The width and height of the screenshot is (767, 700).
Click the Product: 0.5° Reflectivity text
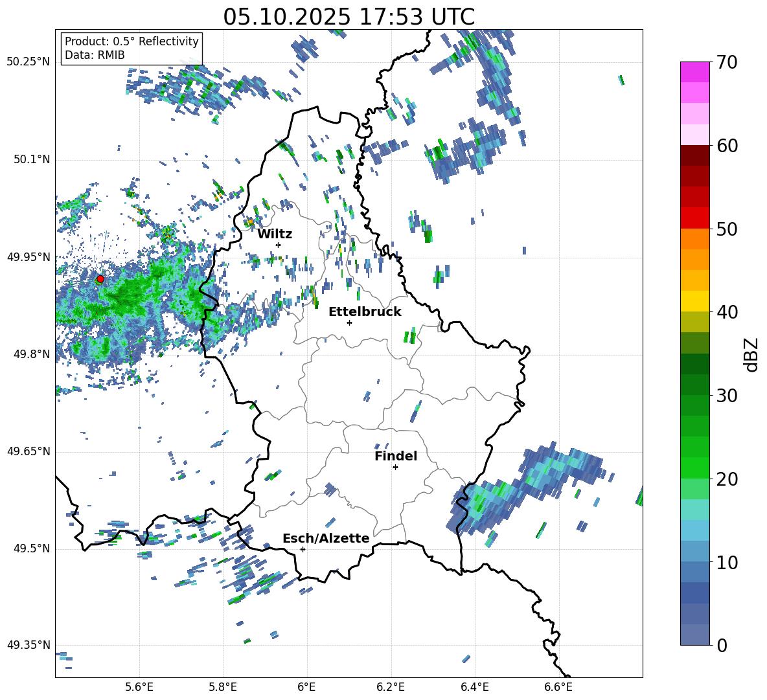click(132, 41)
